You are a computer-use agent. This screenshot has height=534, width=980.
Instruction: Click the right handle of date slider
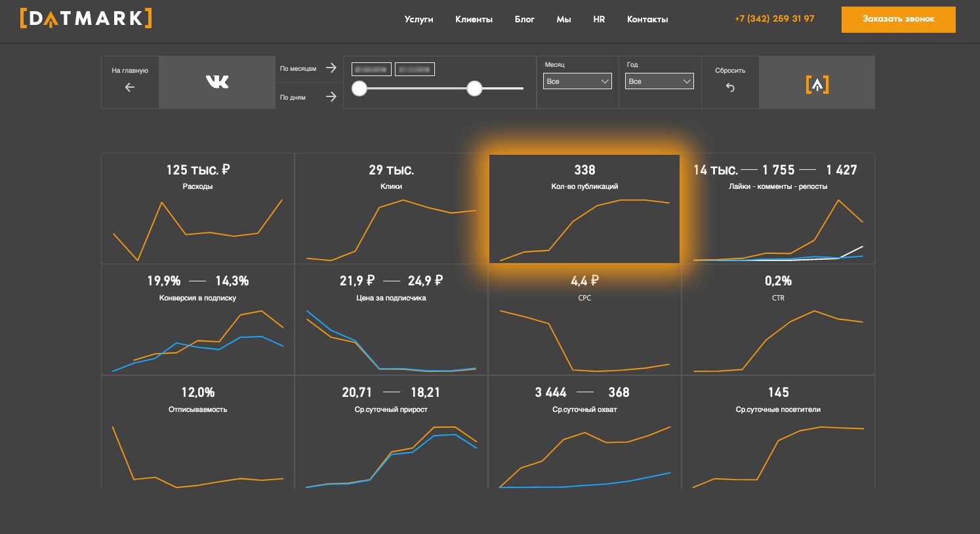[474, 89]
